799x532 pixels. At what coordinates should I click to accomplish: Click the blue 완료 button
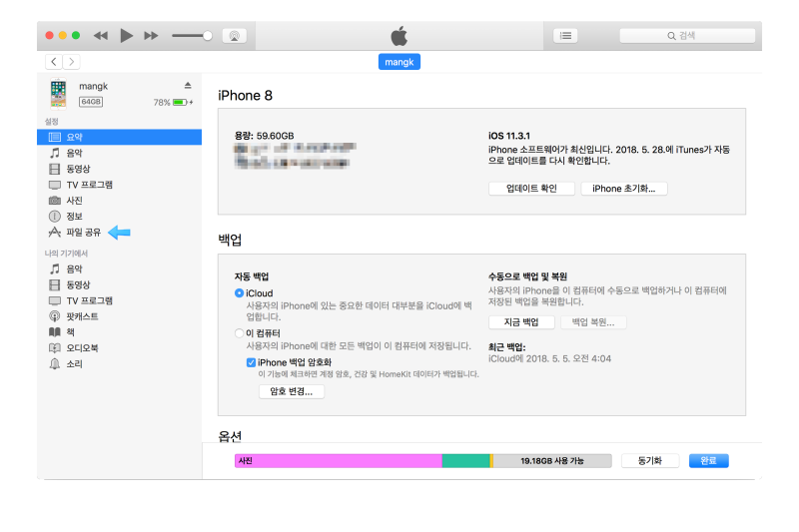tap(709, 461)
